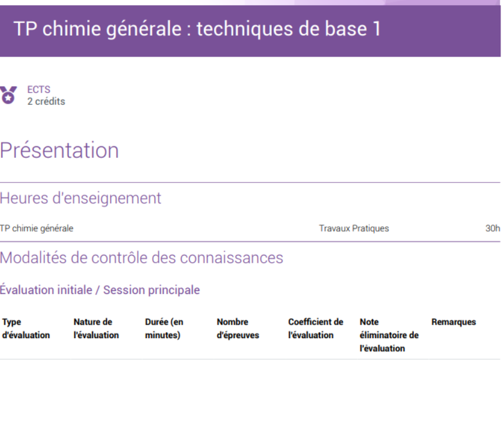Click the divider line under Présentation heading
Viewport: 504px width, 440px height.
coord(250,183)
